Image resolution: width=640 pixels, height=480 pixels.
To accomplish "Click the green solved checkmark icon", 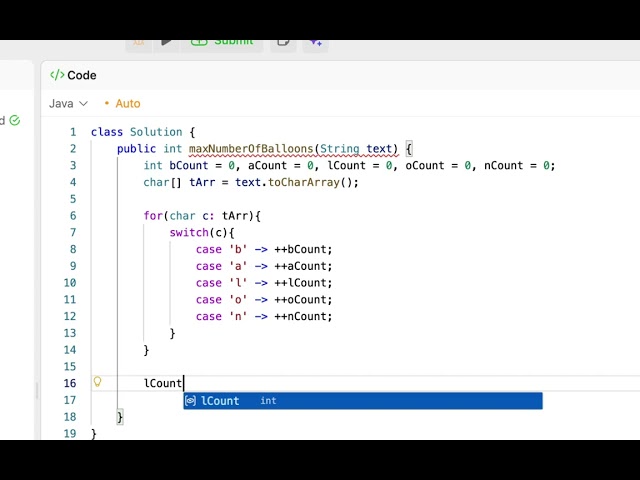I will point(15,120).
